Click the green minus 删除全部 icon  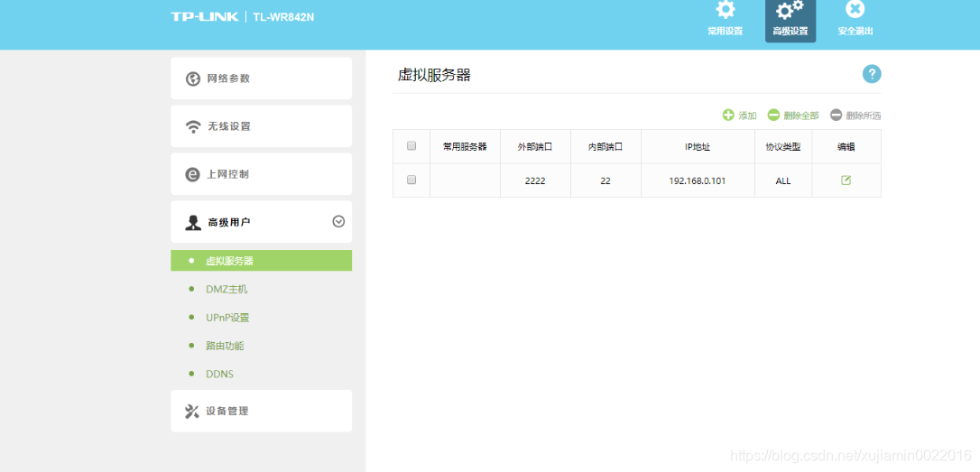pos(773,115)
